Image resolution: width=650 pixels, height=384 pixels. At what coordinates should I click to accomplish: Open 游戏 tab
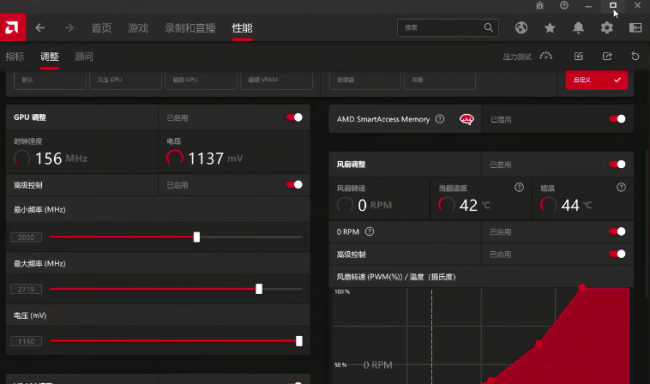click(x=138, y=28)
